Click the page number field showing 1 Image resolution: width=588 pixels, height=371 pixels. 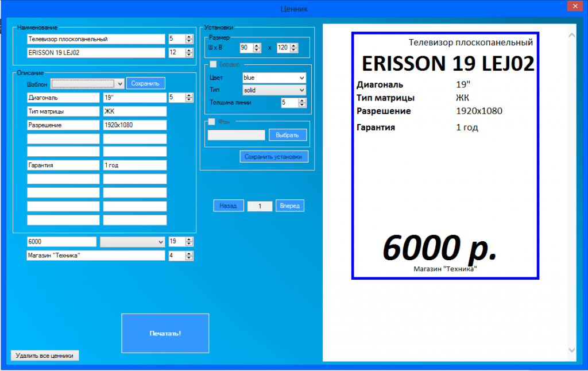tap(260, 206)
